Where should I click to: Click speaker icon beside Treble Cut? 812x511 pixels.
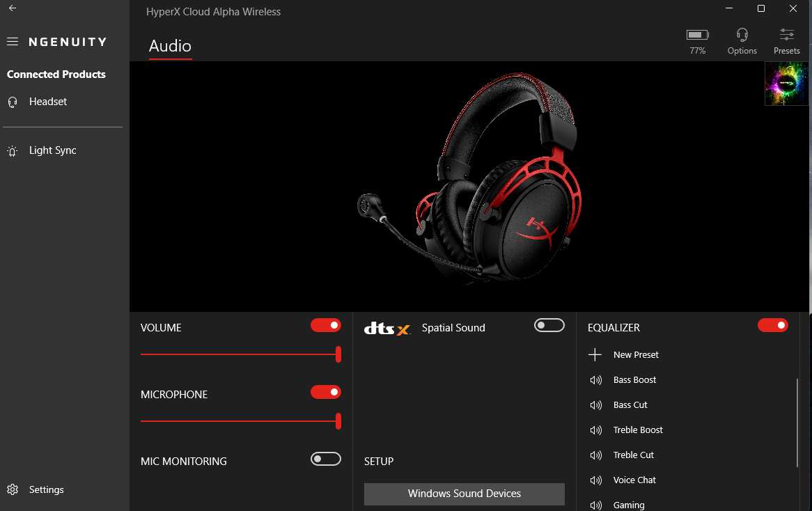(x=595, y=455)
